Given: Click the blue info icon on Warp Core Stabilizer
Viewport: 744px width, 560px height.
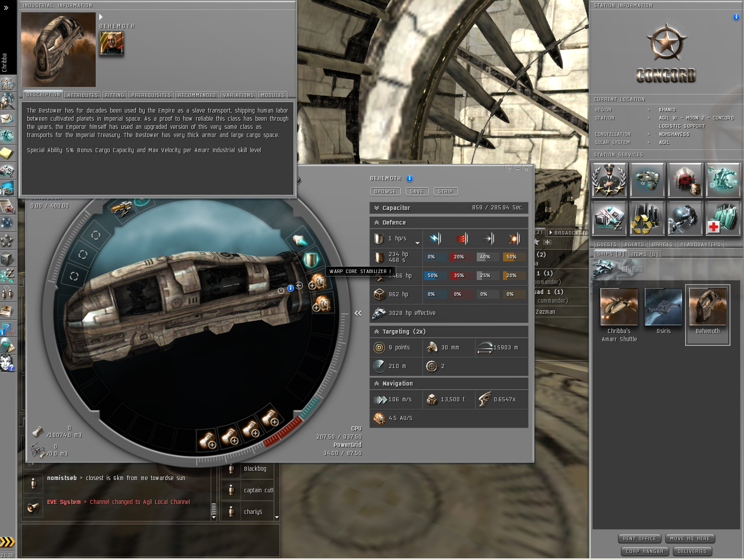Looking at the screenshot, I should [291, 288].
